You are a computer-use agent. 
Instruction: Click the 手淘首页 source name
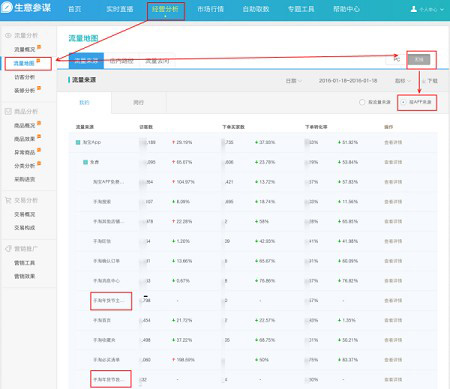[102, 320]
